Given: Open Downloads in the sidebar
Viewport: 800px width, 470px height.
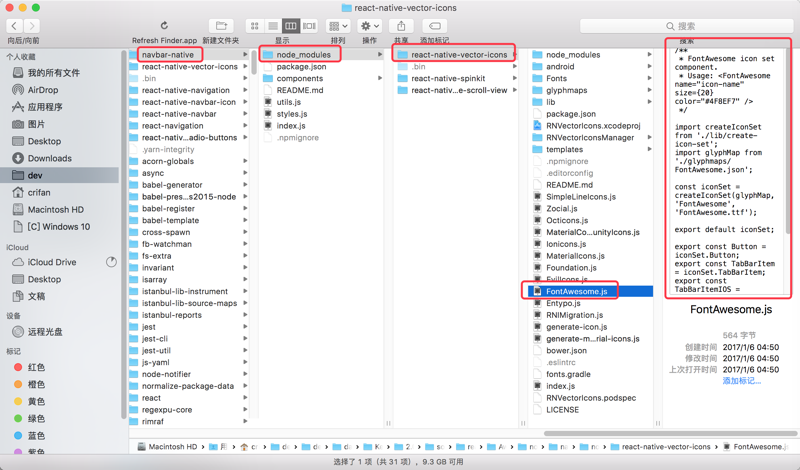Looking at the screenshot, I should [49, 158].
